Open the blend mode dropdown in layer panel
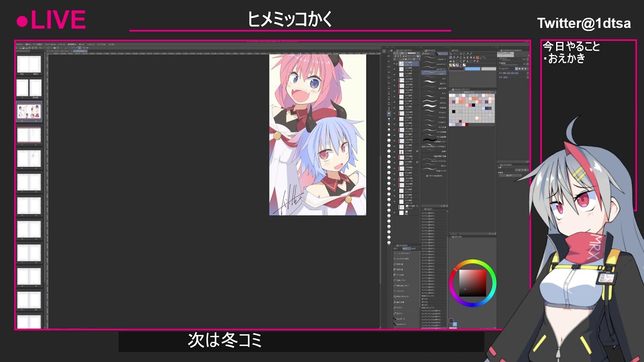 pos(402,53)
